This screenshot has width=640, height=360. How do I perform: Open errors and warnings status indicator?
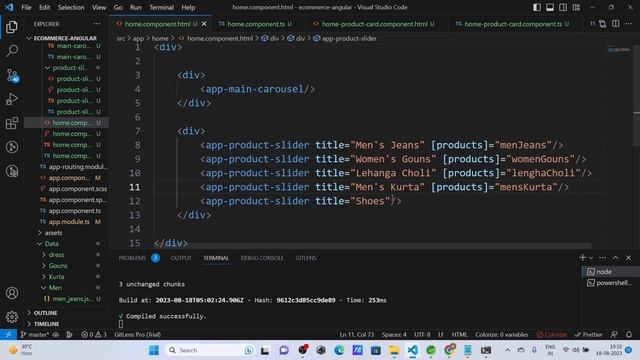pyautogui.click(x=93, y=334)
